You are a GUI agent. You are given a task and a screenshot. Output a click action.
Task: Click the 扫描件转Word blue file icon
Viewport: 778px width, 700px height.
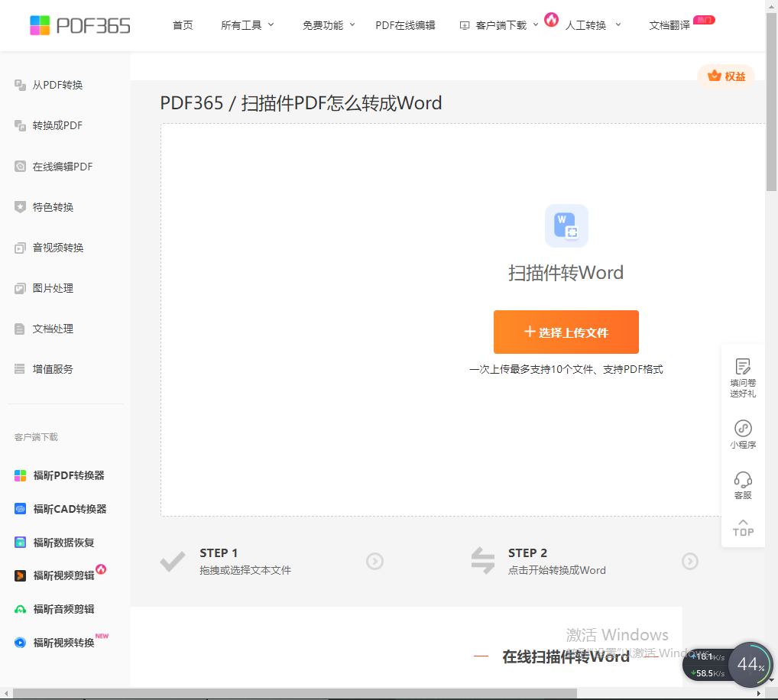pyautogui.click(x=566, y=225)
